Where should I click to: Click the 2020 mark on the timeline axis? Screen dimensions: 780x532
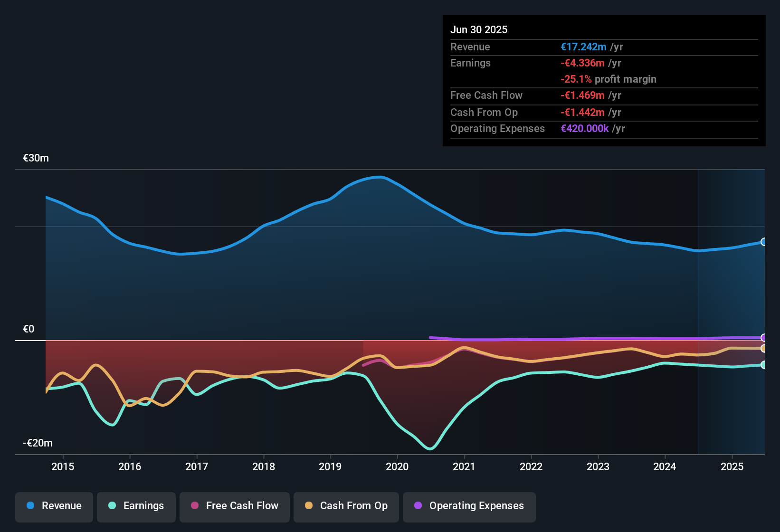[x=398, y=467]
